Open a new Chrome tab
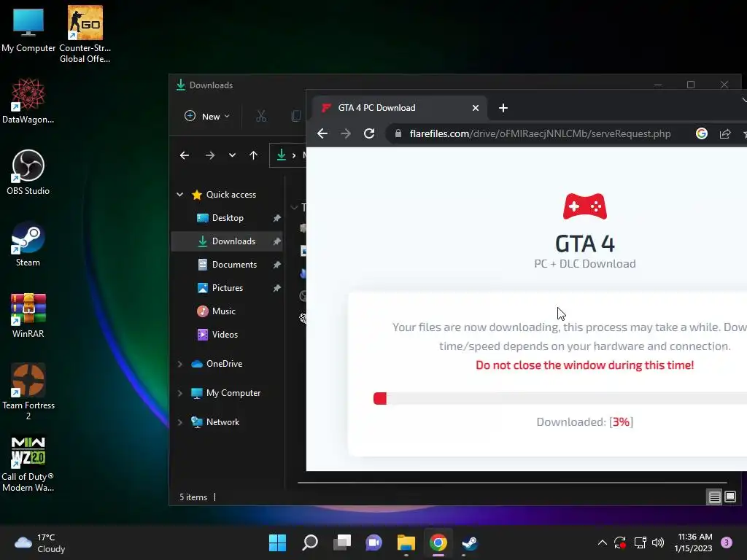The image size is (747, 560). pos(503,108)
